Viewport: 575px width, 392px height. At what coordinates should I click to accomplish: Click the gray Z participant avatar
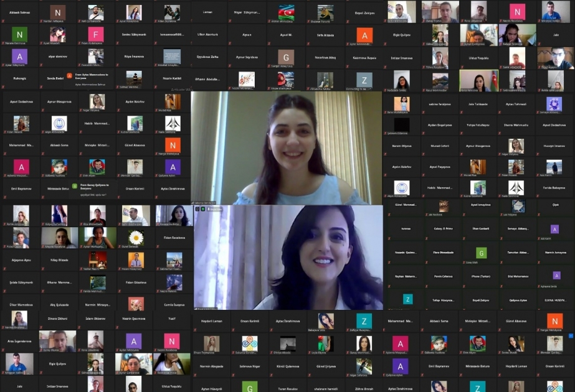click(x=364, y=80)
